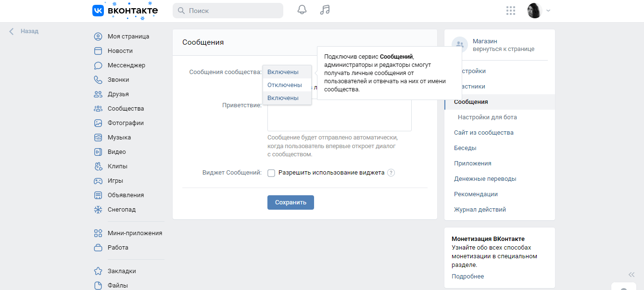Screen dimensions: 644x290
Task: Click the Мини-приложения sidebar label
Action: 135,233
